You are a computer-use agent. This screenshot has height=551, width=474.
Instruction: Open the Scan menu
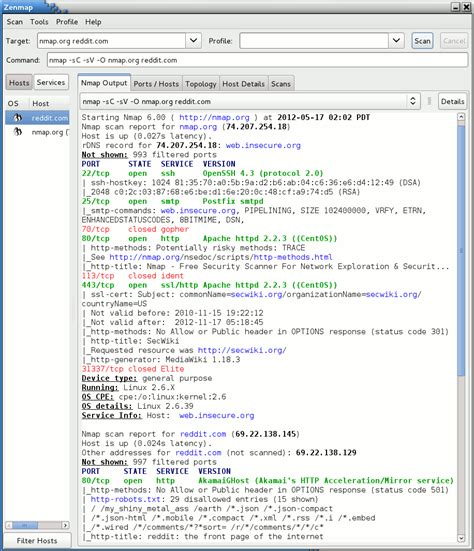[x=14, y=22]
